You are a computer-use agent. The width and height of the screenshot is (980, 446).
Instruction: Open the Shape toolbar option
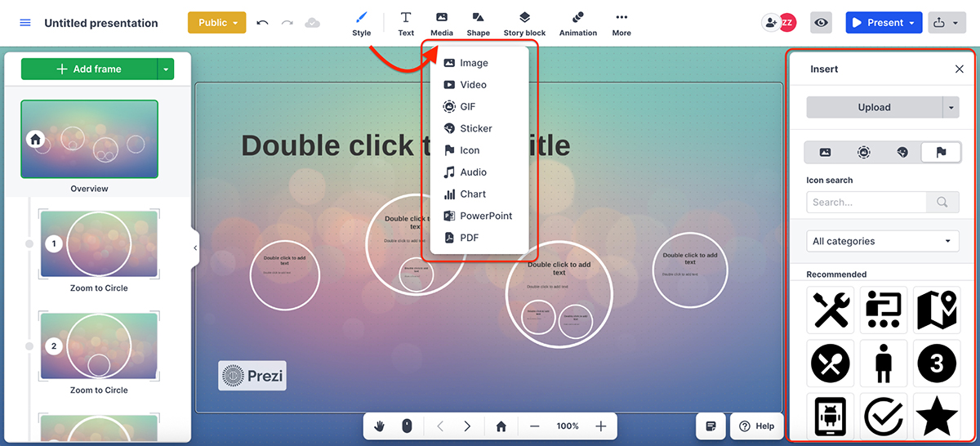[479, 23]
